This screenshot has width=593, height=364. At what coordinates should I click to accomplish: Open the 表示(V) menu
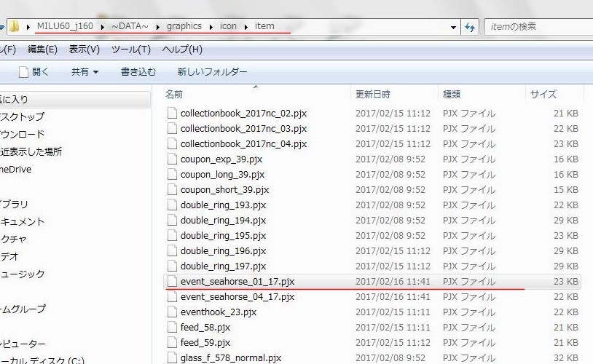[84, 50]
